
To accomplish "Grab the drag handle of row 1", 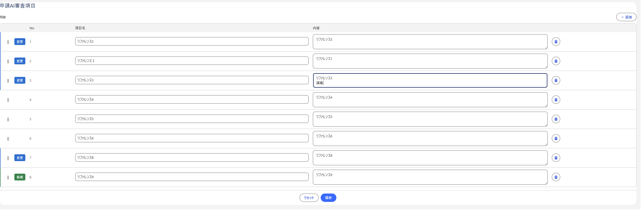I will pos(8,42).
